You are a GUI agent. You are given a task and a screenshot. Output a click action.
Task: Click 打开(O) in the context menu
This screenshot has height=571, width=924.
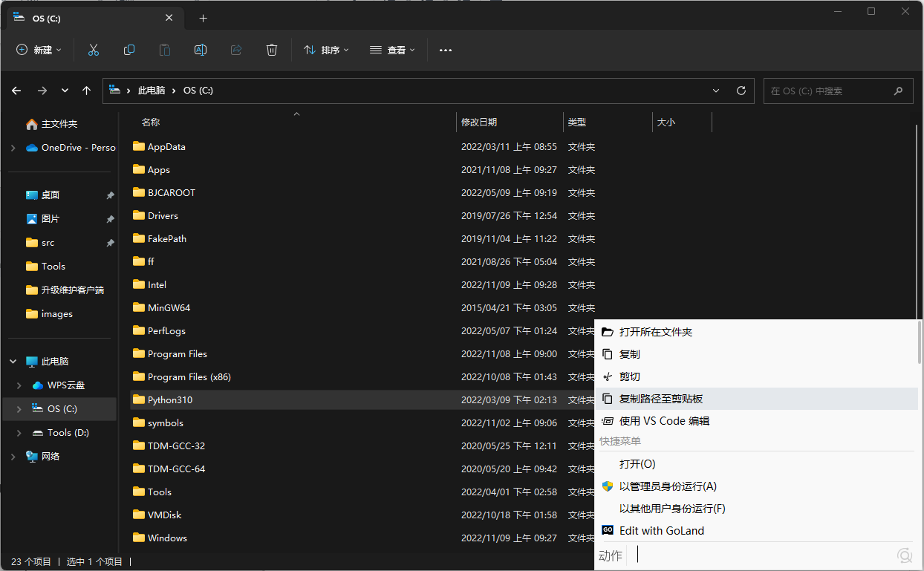pyautogui.click(x=757, y=464)
